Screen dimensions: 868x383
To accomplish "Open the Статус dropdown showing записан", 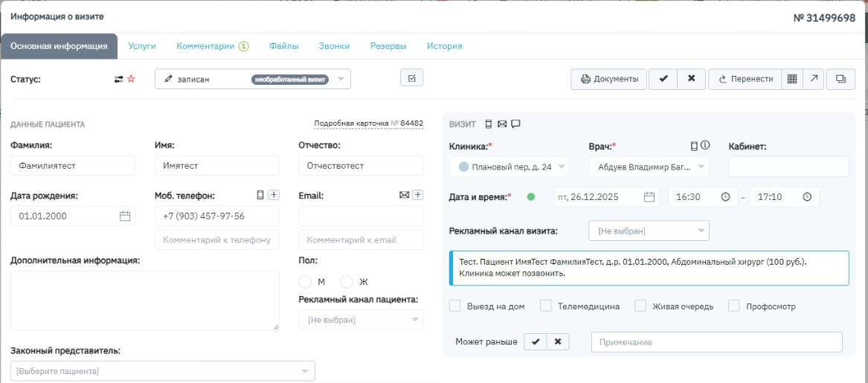I will click(252, 79).
